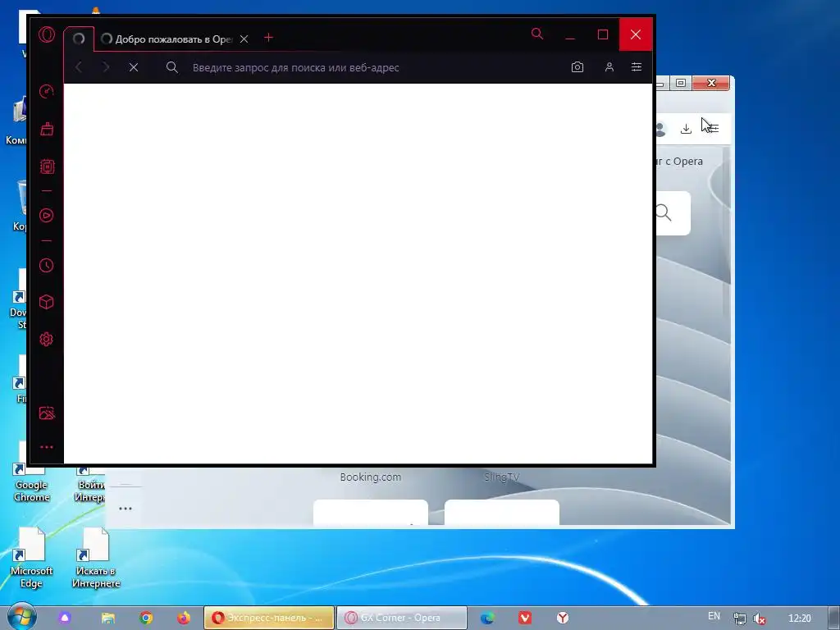Screen dimensions: 840x630
Task: Click profile avatar icon in background Opera window
Action: click(660, 129)
